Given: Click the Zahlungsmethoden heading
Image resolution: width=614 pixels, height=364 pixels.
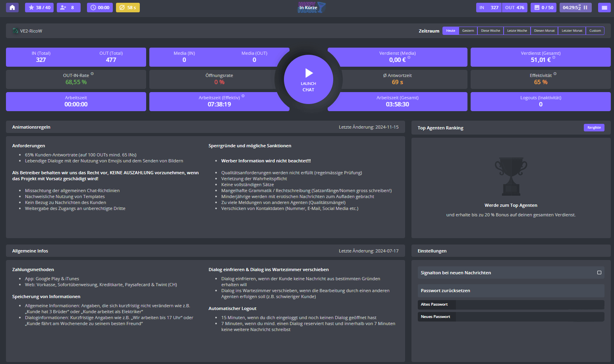Looking at the screenshot, I should [33, 270].
